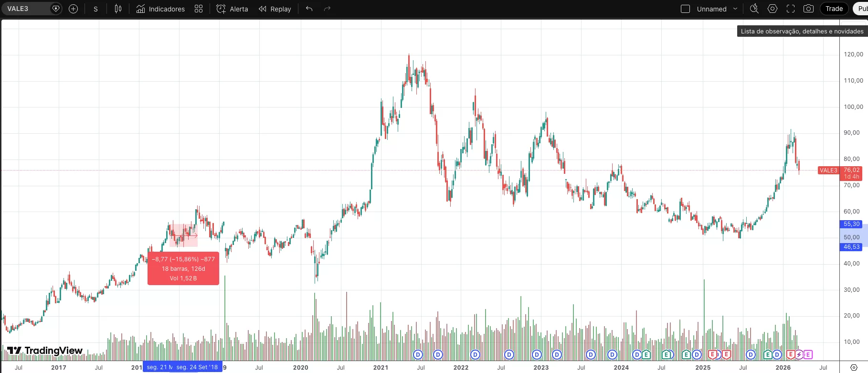Select the layout setup square icon
Viewport: 868px width, 373px height.
685,9
